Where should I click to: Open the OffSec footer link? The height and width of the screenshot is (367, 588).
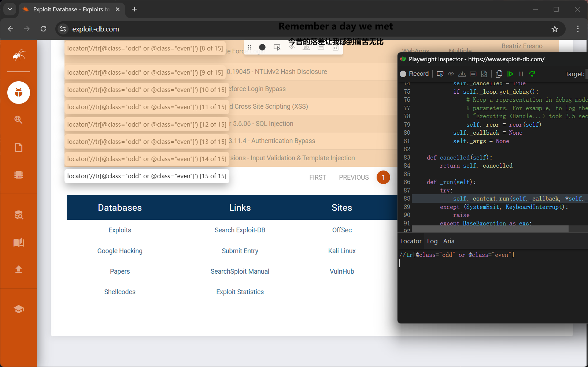click(342, 230)
